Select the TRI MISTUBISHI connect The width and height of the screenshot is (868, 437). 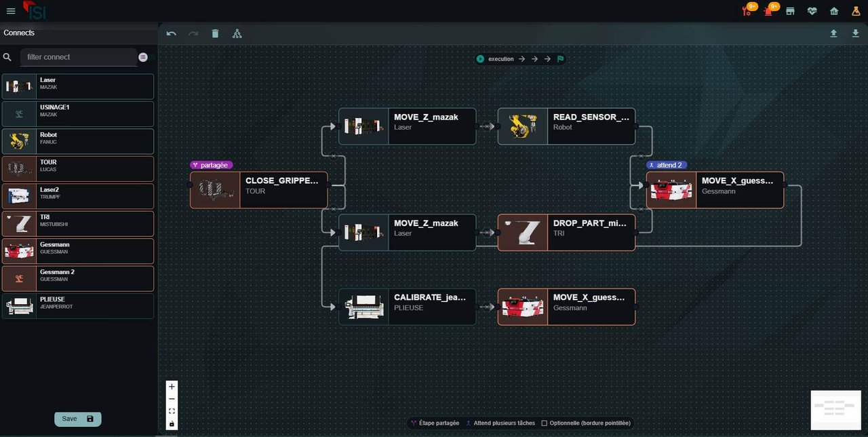tap(78, 223)
